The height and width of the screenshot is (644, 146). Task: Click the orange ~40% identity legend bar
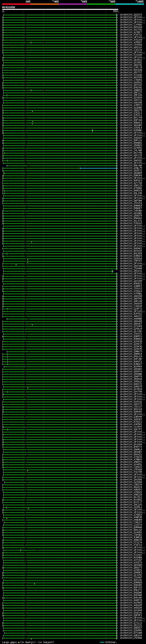[x=45, y=4]
